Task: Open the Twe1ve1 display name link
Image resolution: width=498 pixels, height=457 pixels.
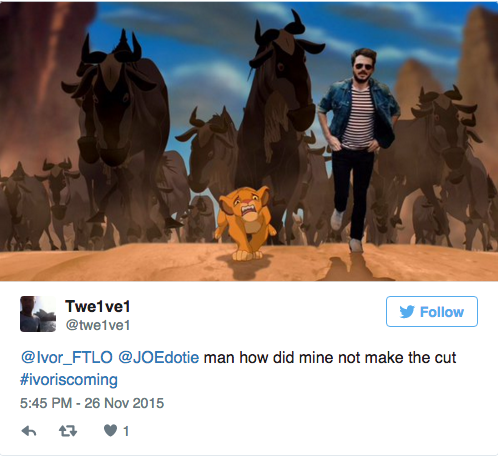Action: (x=97, y=306)
